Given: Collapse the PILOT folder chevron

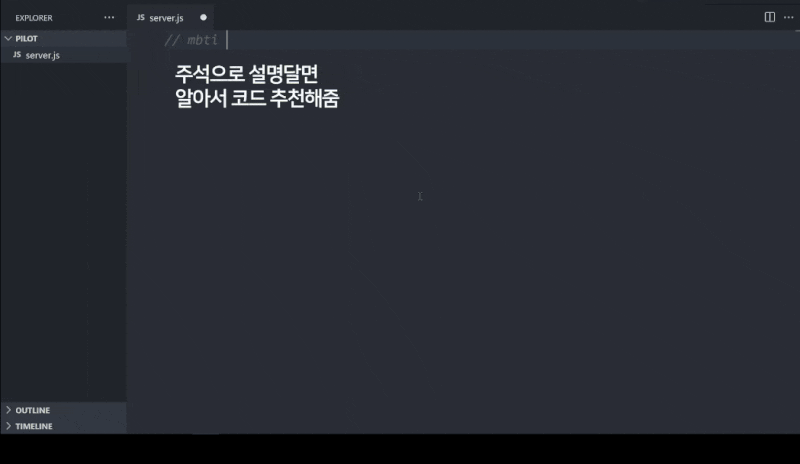Looking at the screenshot, I should 8,38.
